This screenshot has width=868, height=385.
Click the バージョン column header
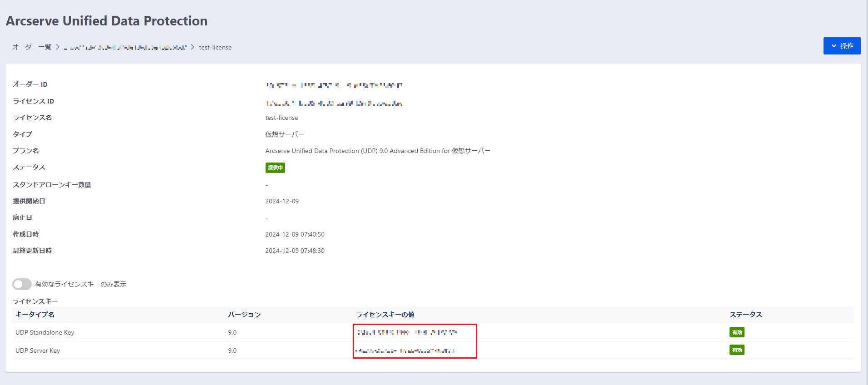click(x=244, y=315)
